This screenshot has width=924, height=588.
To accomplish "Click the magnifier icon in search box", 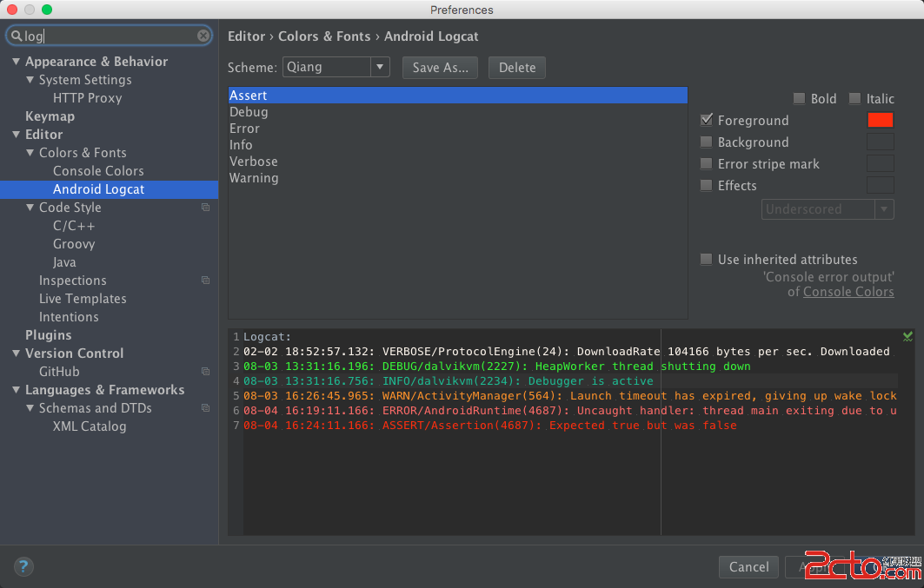I will (x=16, y=36).
